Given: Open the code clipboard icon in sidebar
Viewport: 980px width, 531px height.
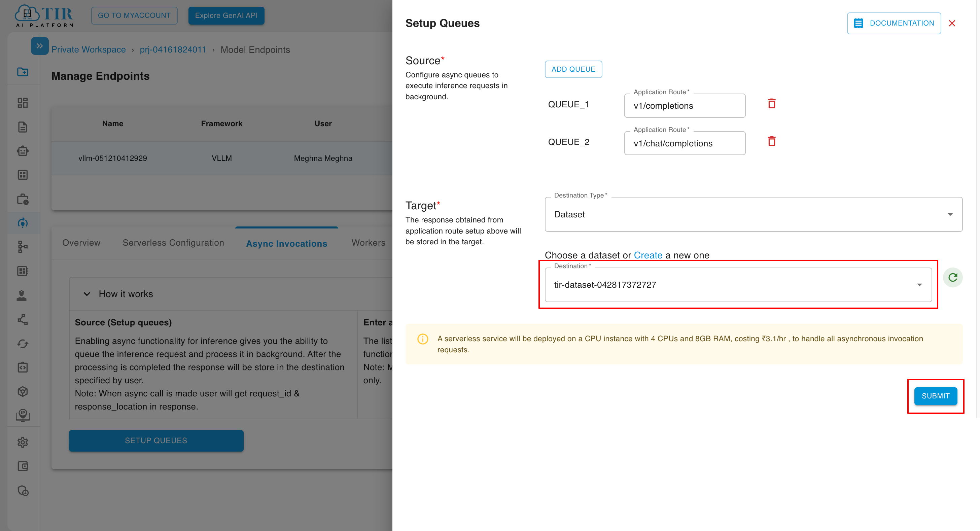Looking at the screenshot, I should [23, 367].
